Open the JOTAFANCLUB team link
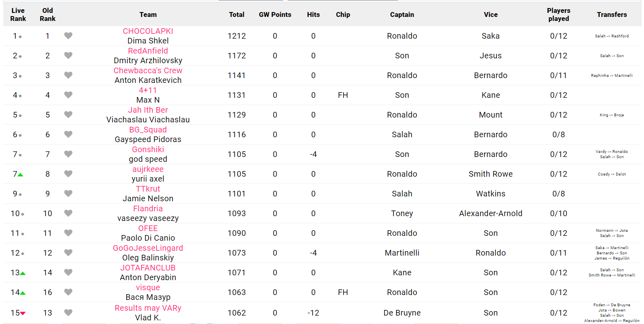This screenshot has height=324, width=644. click(148, 268)
